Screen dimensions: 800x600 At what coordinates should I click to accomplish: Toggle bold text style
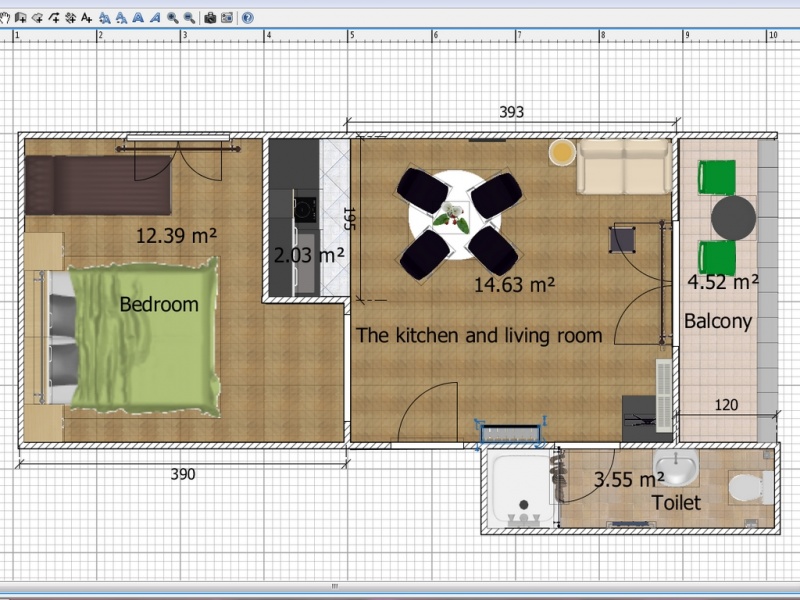pos(138,18)
